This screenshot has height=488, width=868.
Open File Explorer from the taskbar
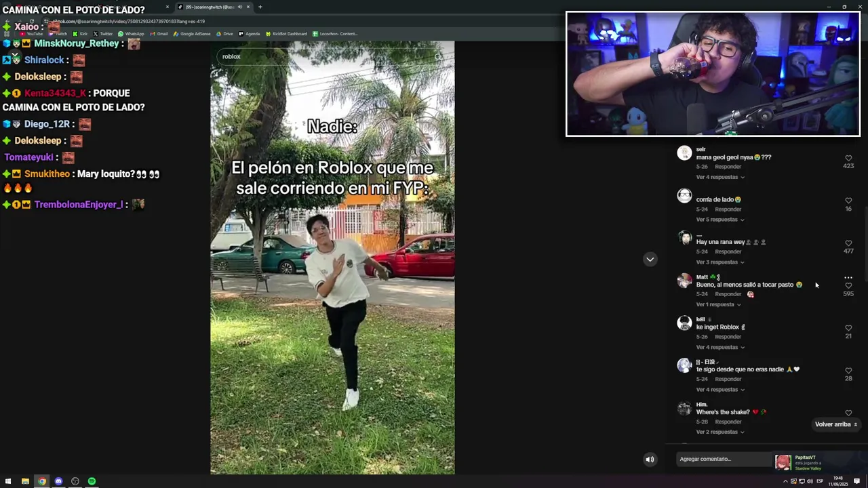[25, 481]
